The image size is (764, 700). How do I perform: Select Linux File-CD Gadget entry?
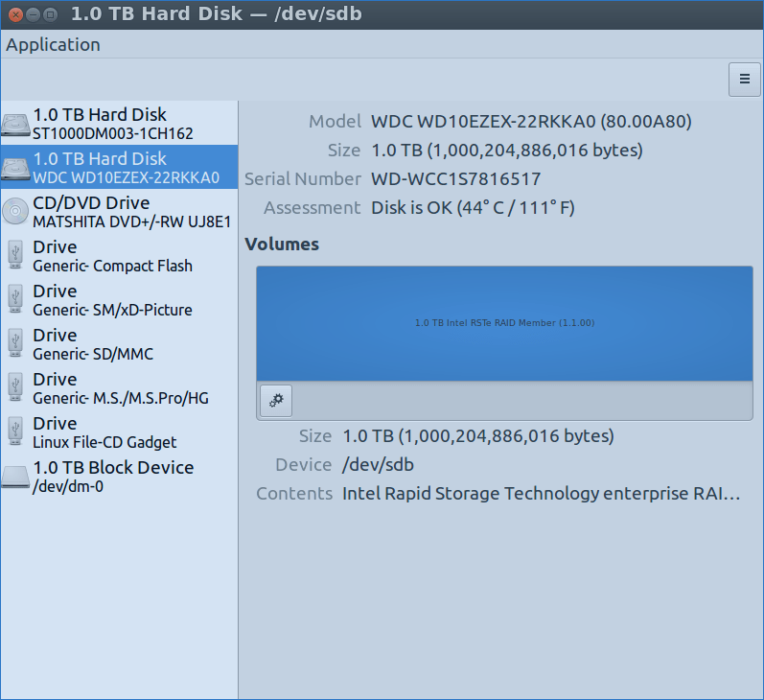[x=119, y=432]
